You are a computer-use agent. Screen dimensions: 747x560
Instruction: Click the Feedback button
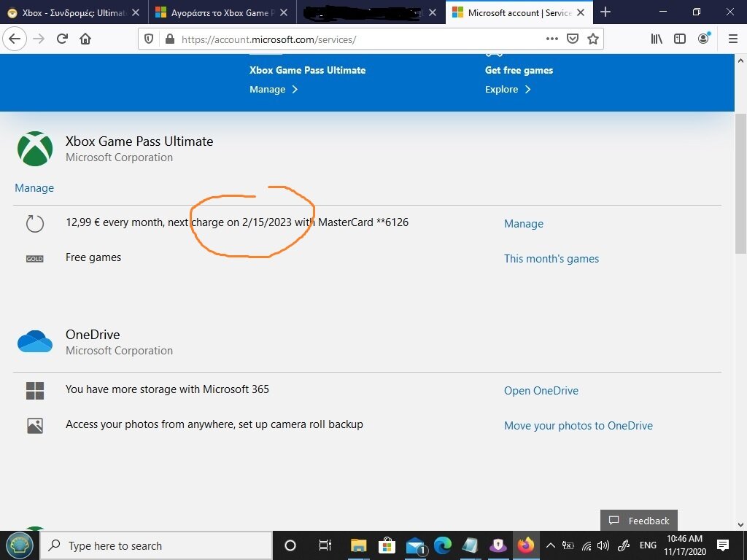coord(639,521)
